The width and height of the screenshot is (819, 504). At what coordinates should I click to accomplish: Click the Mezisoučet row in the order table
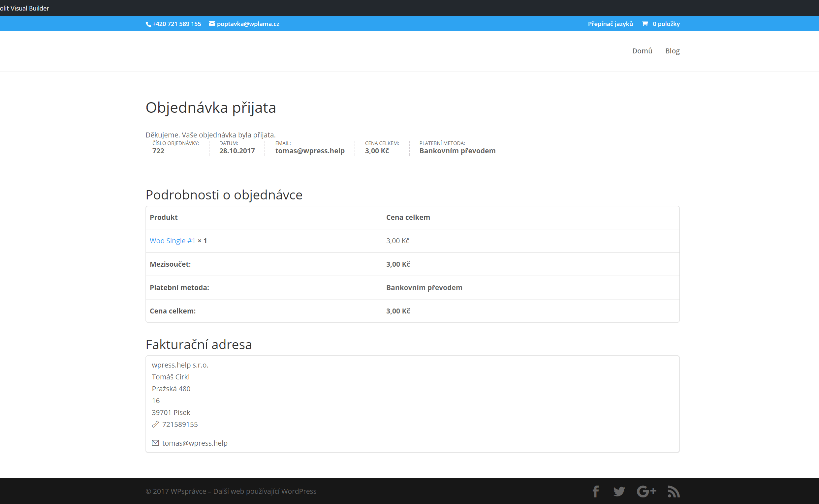pyautogui.click(x=171, y=264)
